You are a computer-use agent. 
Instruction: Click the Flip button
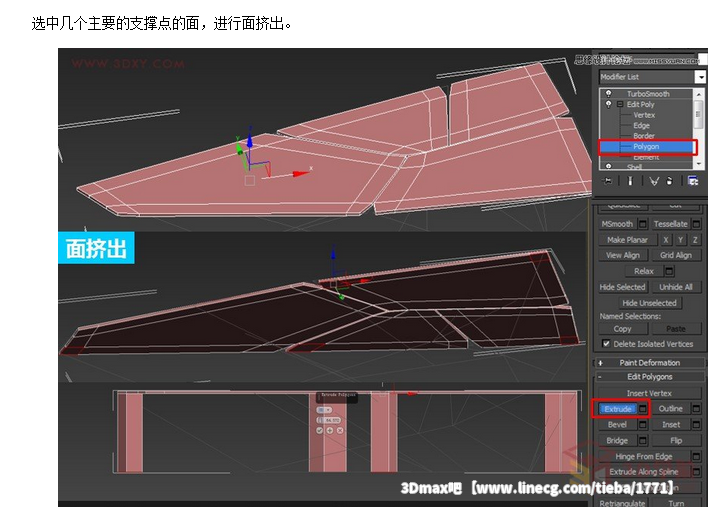click(676, 441)
